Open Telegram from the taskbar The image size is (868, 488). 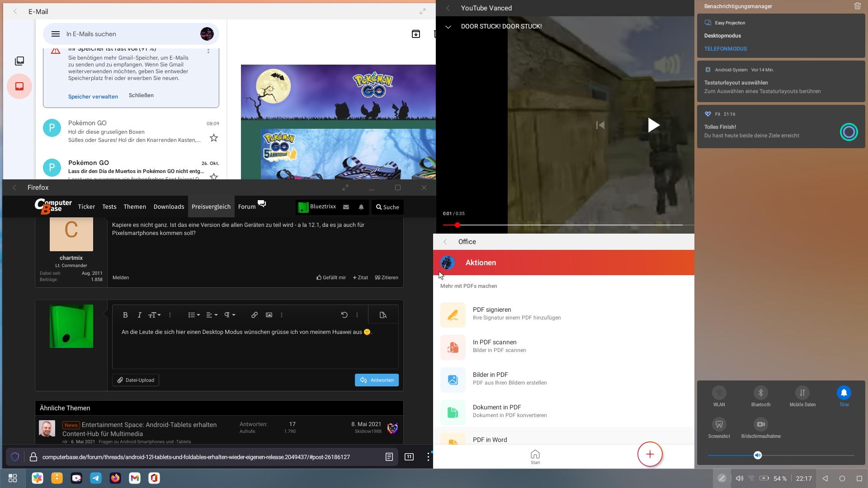pyautogui.click(x=96, y=478)
